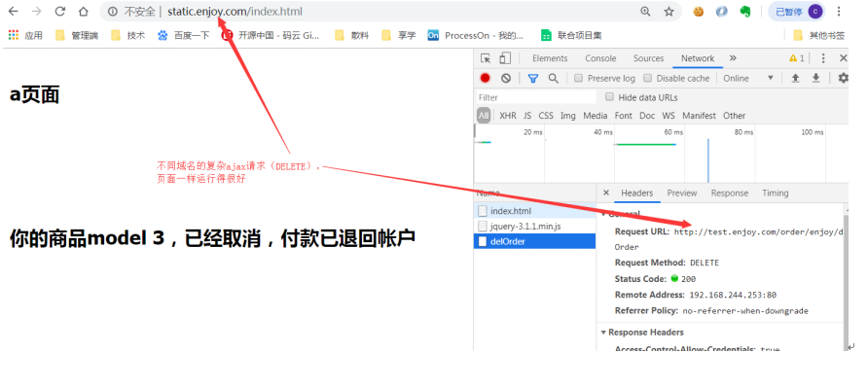Filter requests by CSS type
The width and height of the screenshot is (868, 388).
coord(546,115)
